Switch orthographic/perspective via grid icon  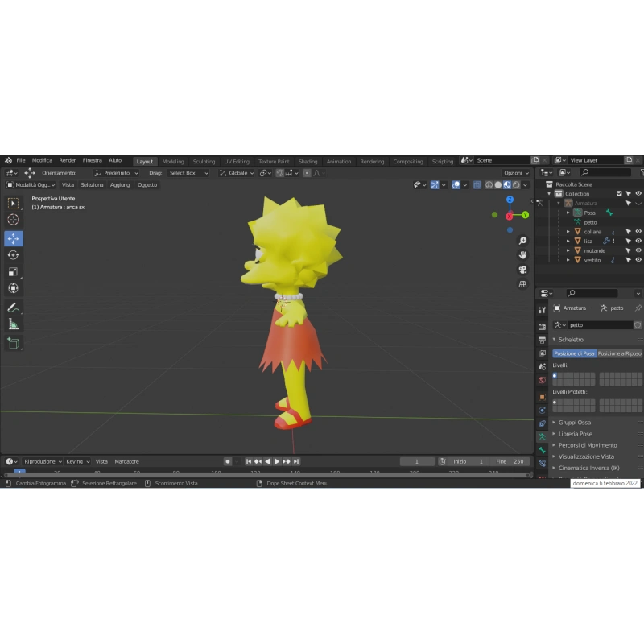click(522, 284)
